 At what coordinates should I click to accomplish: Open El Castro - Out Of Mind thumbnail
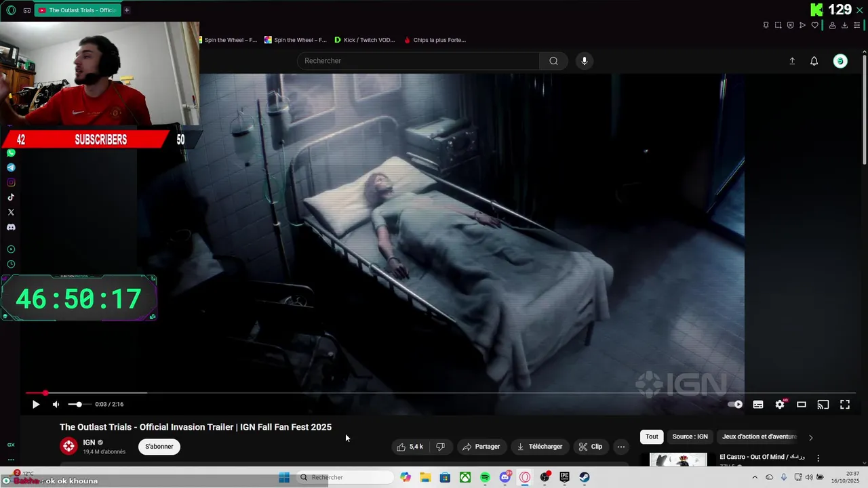coord(678,460)
